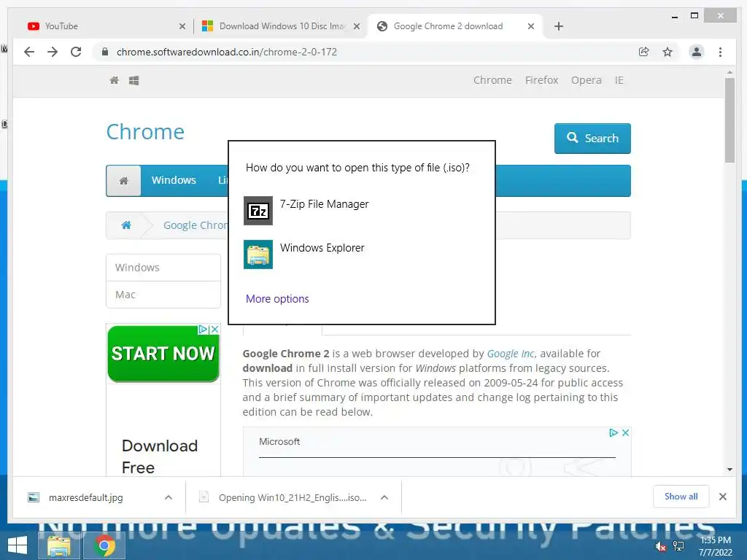The width and height of the screenshot is (747, 560).
Task: Click Show all downloads button
Action: coord(681,497)
